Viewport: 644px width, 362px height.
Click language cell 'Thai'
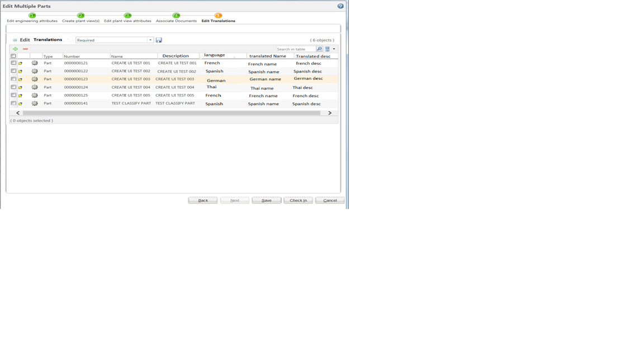(211, 87)
